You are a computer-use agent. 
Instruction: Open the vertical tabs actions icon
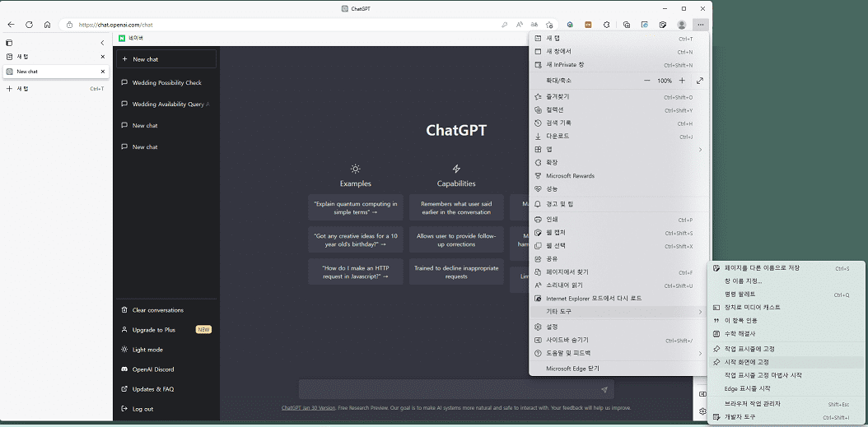(x=9, y=43)
